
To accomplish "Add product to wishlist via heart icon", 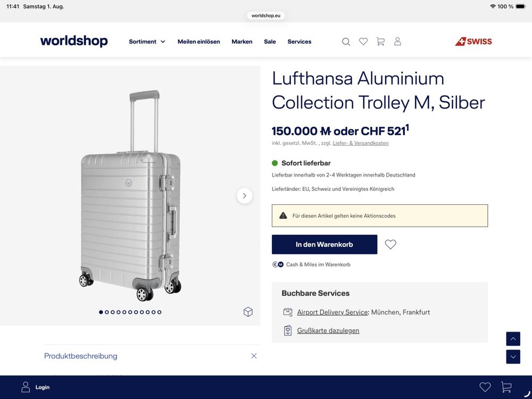I will tap(390, 244).
